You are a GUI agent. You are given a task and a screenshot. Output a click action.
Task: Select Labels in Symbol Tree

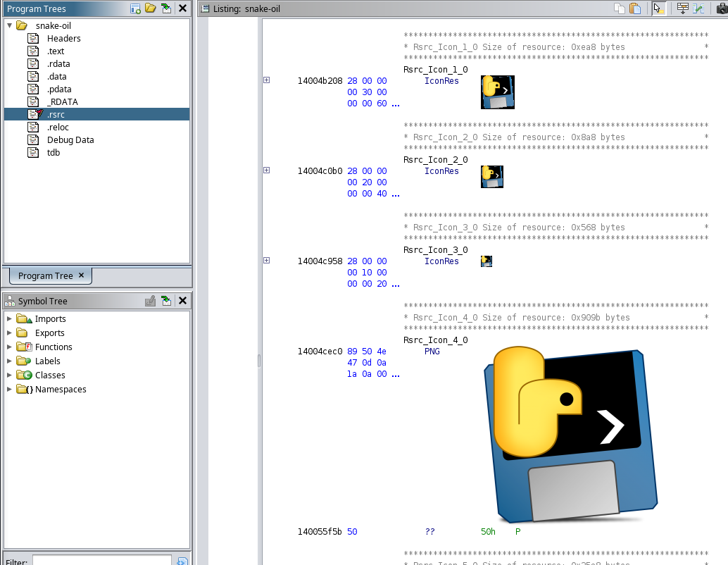pyautogui.click(x=47, y=361)
